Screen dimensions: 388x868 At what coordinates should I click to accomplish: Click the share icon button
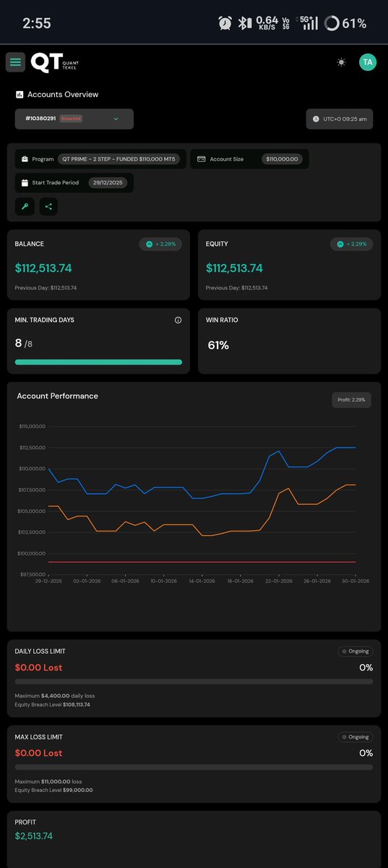pos(48,206)
